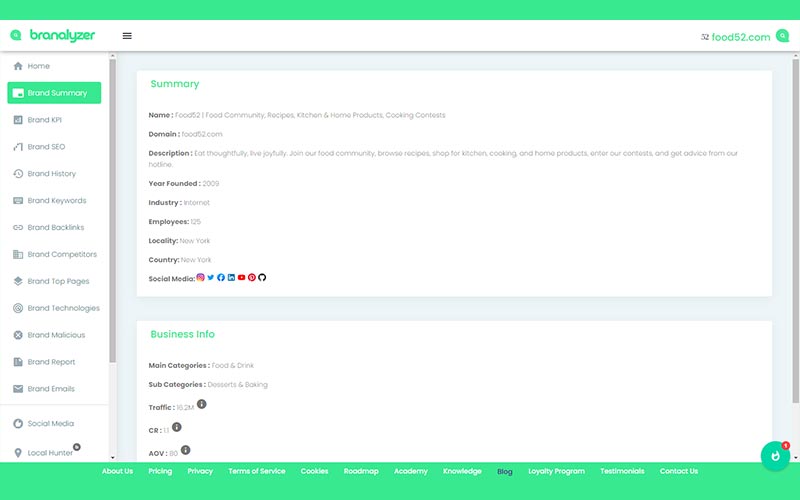Navigate to Brand Top Pages
The width and height of the screenshot is (800, 500).
coord(54,281)
